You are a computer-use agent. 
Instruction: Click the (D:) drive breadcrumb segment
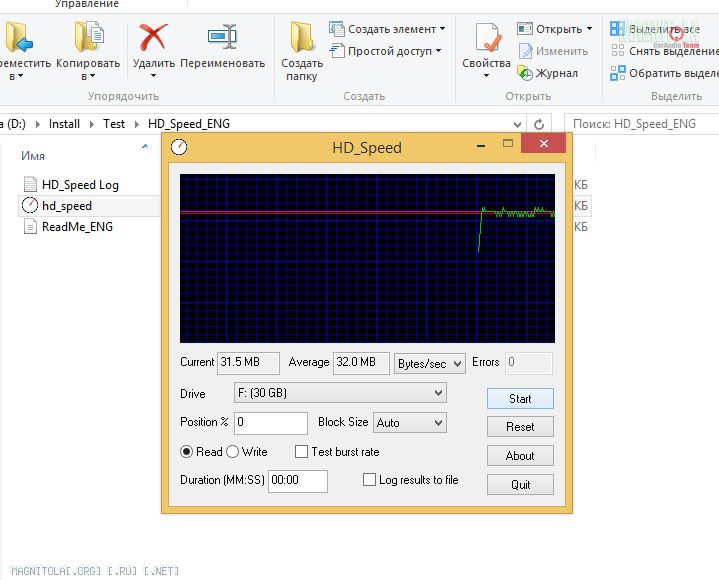[x=14, y=124]
